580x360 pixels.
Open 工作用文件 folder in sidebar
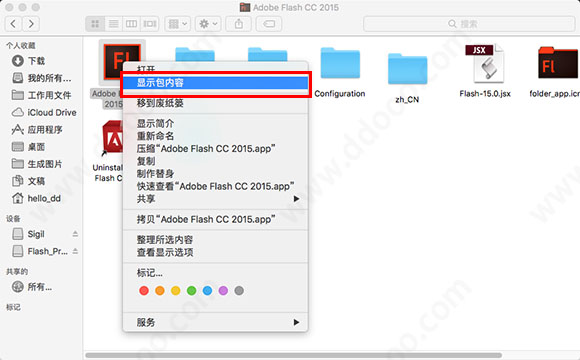tap(41, 95)
